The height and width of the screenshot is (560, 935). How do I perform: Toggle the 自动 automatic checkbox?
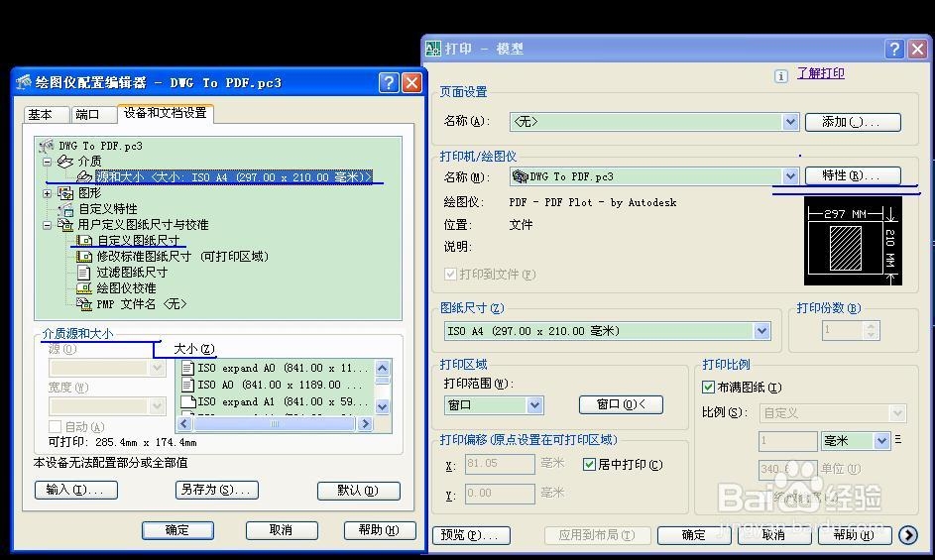pos(55,427)
